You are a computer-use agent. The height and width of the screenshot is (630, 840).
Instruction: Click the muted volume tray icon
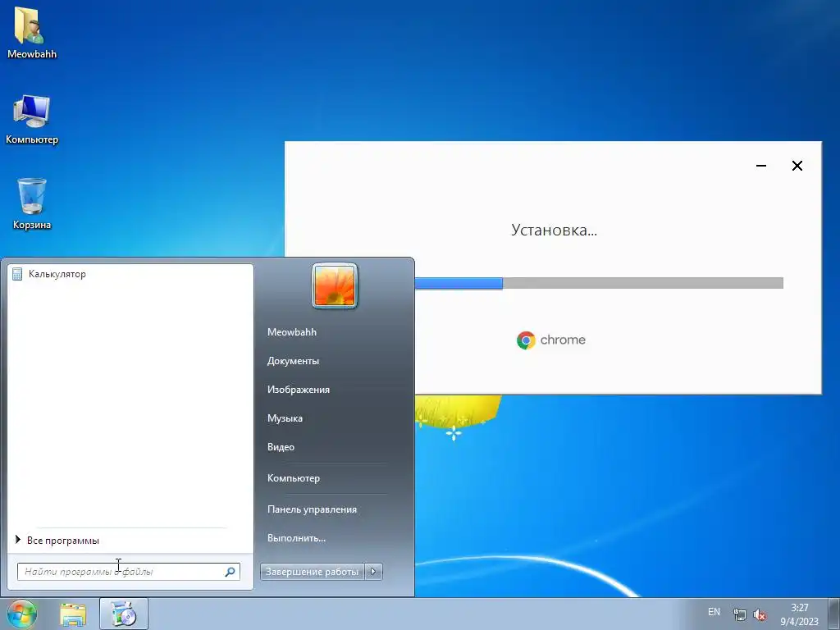click(x=759, y=614)
